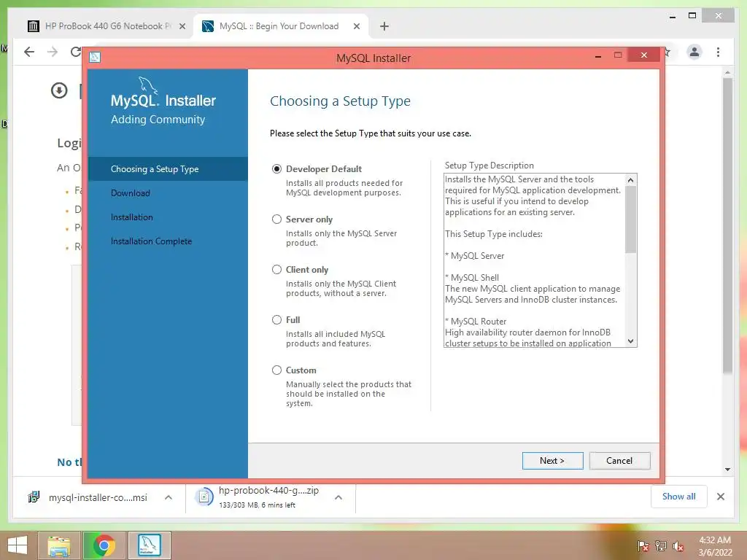Go to Installation step in sidebar
747x560 pixels.
[x=132, y=217]
